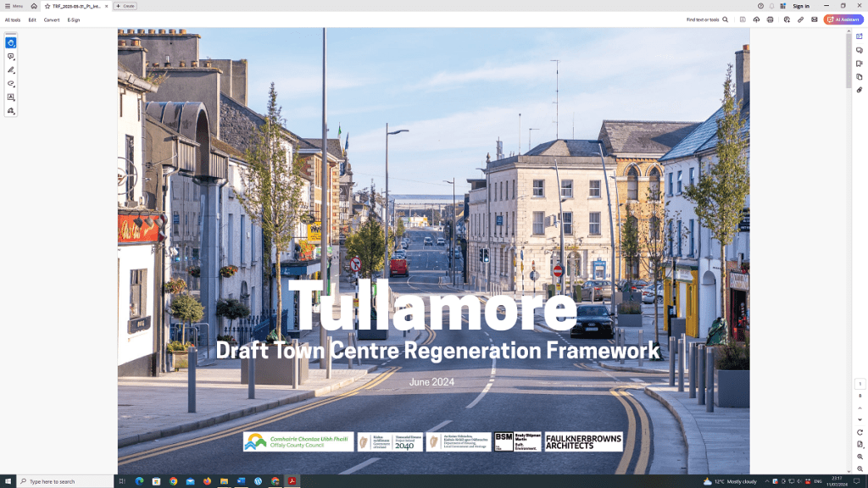868x488 pixels.
Task: Open the All tools menu
Action: click(x=13, y=19)
